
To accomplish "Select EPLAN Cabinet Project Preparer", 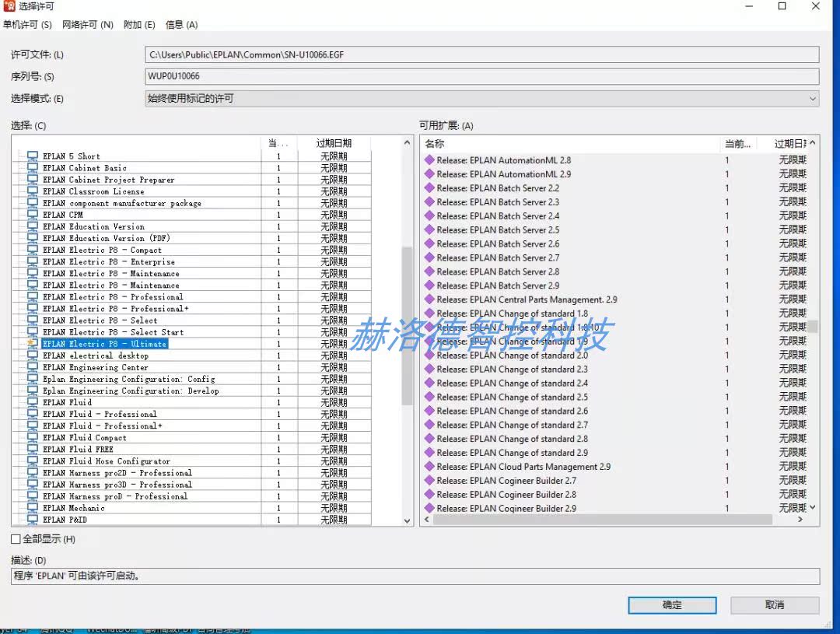I will click(x=108, y=180).
